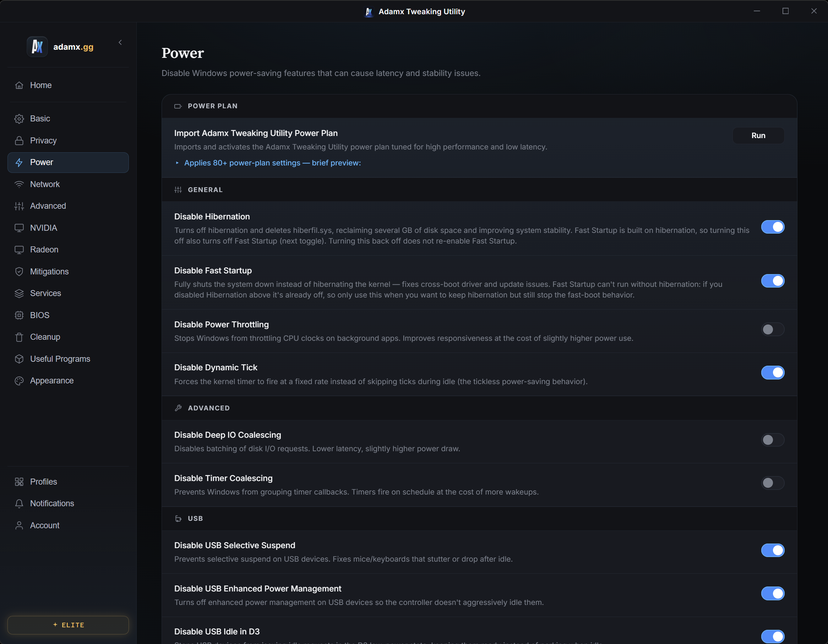Click the GENERAL section header text
The height and width of the screenshot is (644, 828).
pos(205,190)
